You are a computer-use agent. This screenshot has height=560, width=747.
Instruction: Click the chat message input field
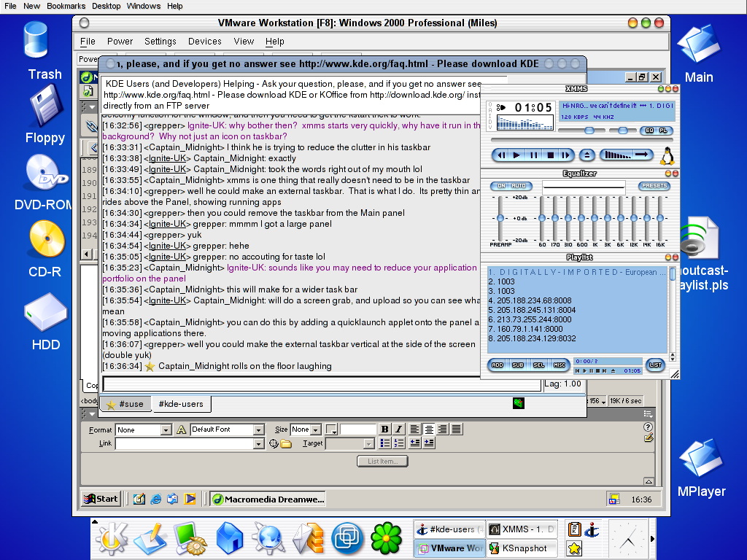(x=322, y=384)
